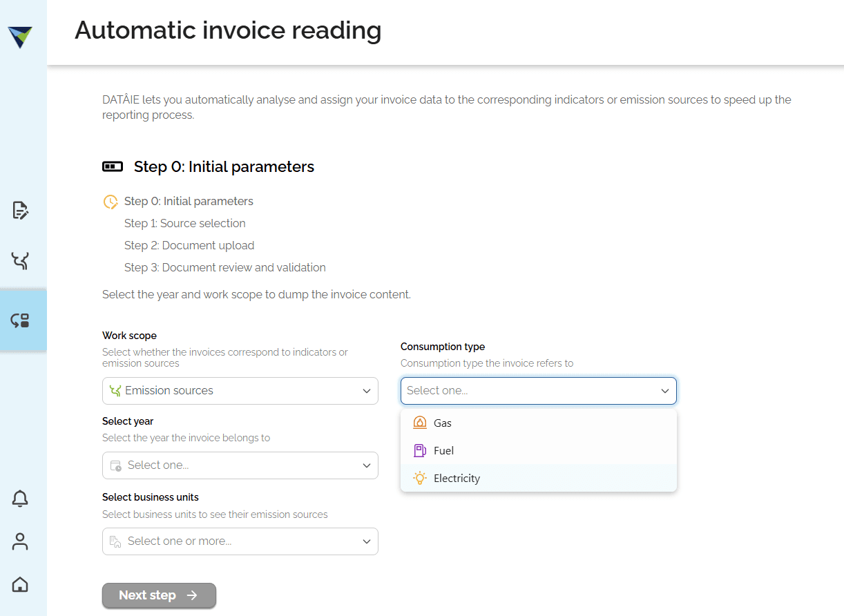Select the invoice reading sidebar icon
Image resolution: width=844 pixels, height=616 pixels.
[20, 320]
